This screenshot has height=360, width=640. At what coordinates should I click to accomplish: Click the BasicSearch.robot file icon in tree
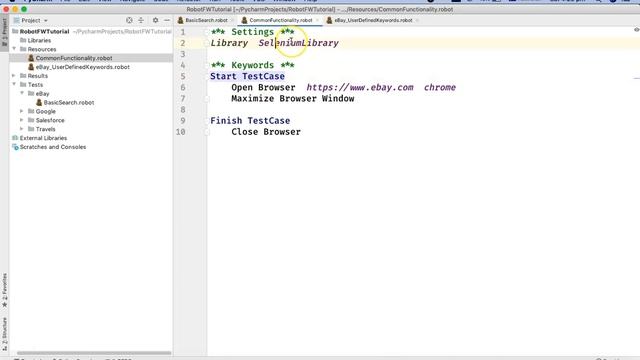click(x=39, y=102)
